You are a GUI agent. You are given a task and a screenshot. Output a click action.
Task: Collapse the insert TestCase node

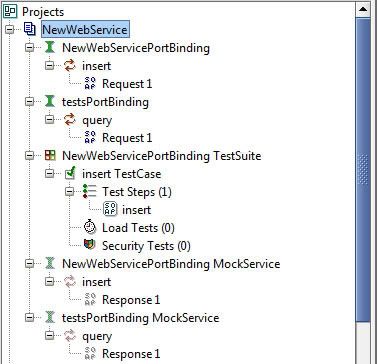click(x=50, y=173)
